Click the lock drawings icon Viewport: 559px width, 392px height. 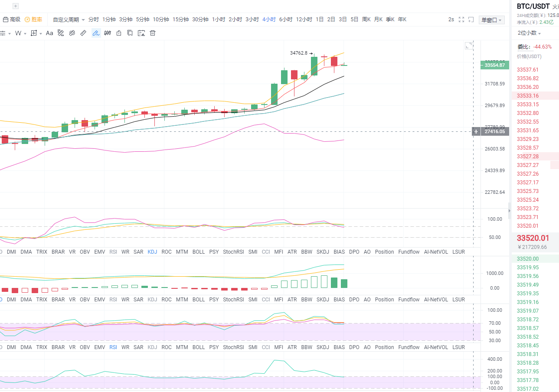point(119,33)
